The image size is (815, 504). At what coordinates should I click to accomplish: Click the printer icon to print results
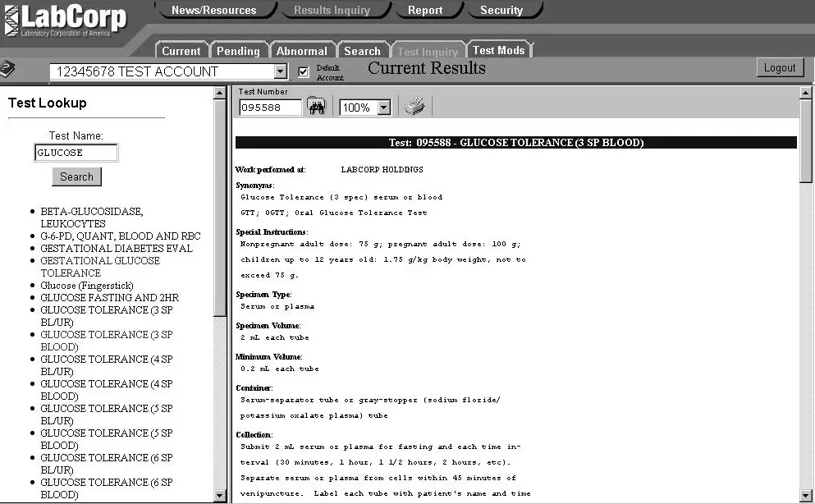click(x=414, y=105)
